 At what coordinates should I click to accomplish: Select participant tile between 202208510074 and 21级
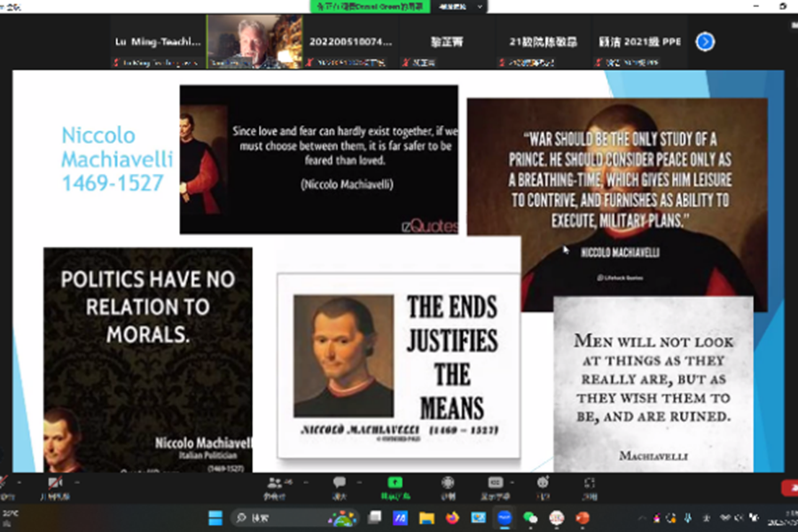tap(447, 42)
